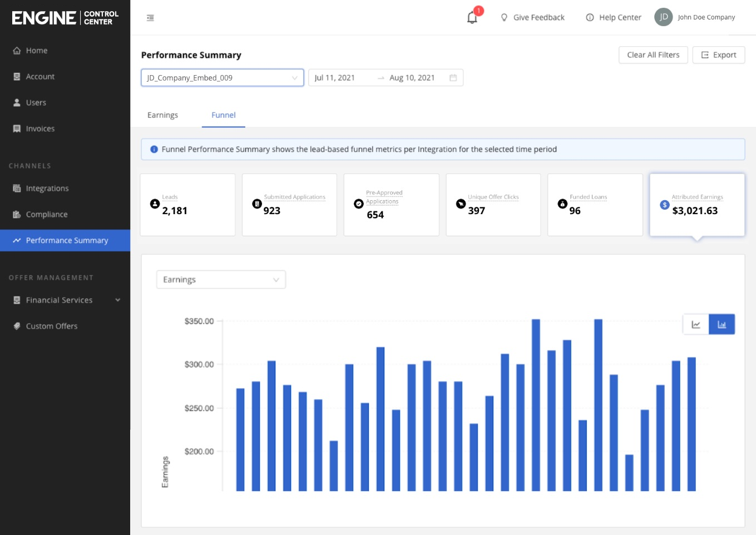Click the Jul 11, 2021 start date field
Viewport: 756px width, 535px height.
coord(335,78)
